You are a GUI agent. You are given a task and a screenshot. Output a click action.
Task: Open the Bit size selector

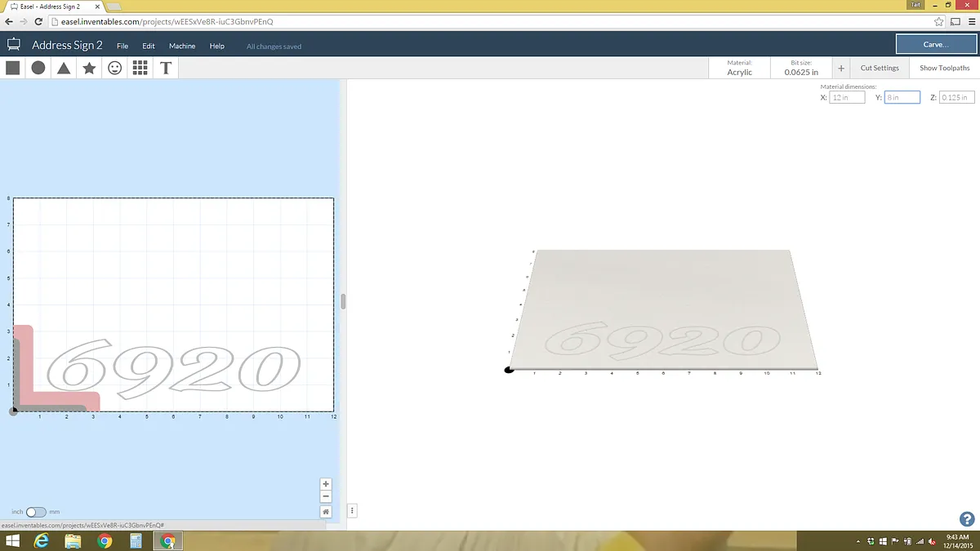(800, 68)
